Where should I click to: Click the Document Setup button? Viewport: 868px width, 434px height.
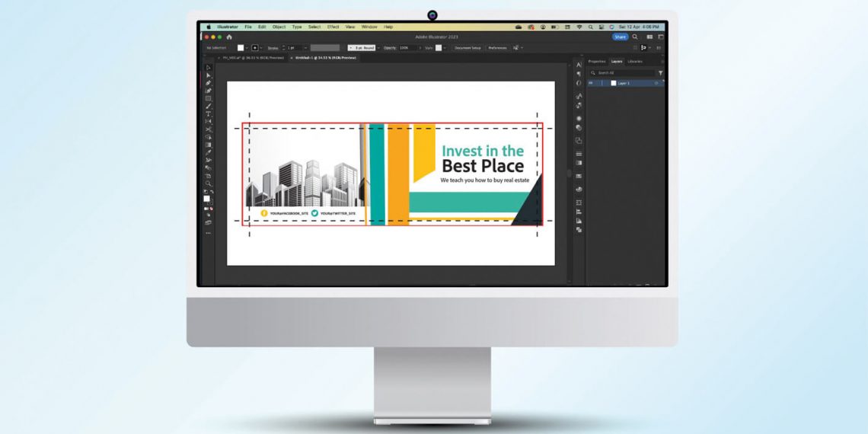468,48
